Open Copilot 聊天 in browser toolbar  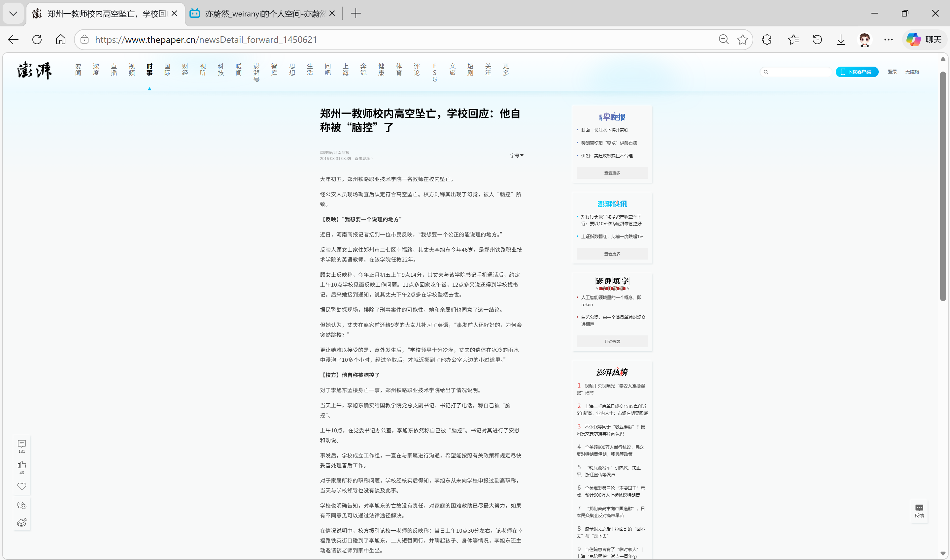point(924,39)
